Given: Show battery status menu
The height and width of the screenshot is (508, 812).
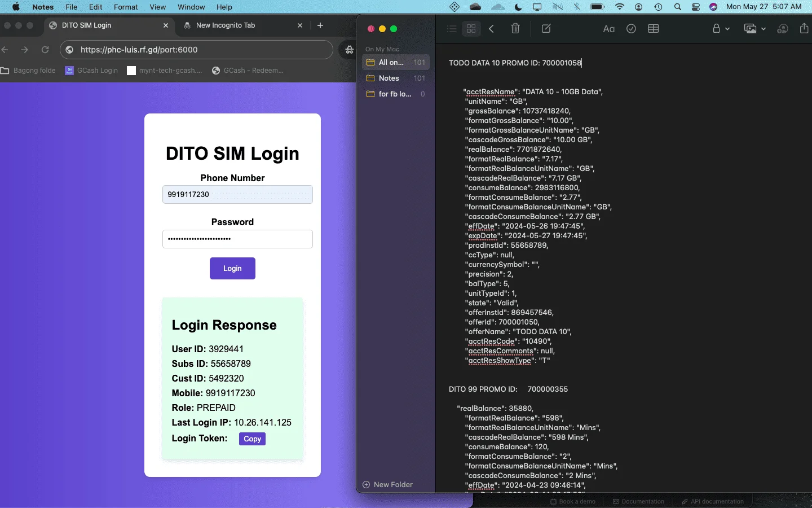Looking at the screenshot, I should coord(597,7).
